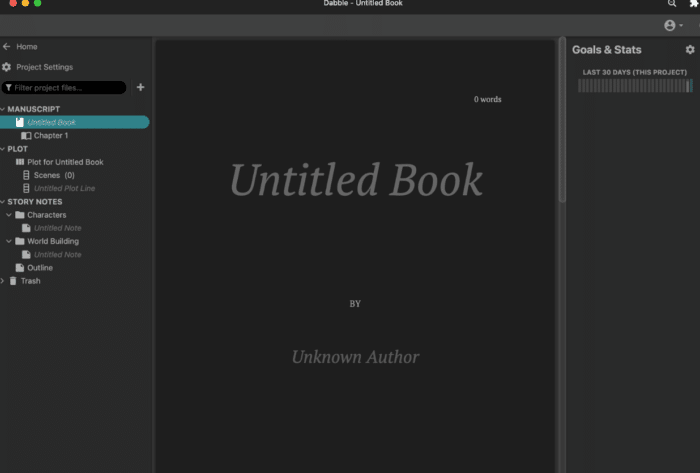Screen dimensions: 700x473
Task: Click the World Building folder icon
Action: coord(20,241)
